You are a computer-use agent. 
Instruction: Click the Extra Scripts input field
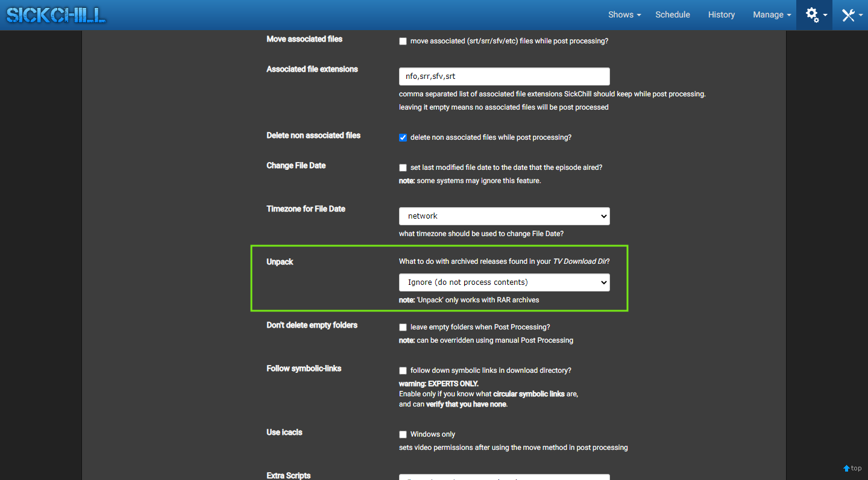point(504,477)
